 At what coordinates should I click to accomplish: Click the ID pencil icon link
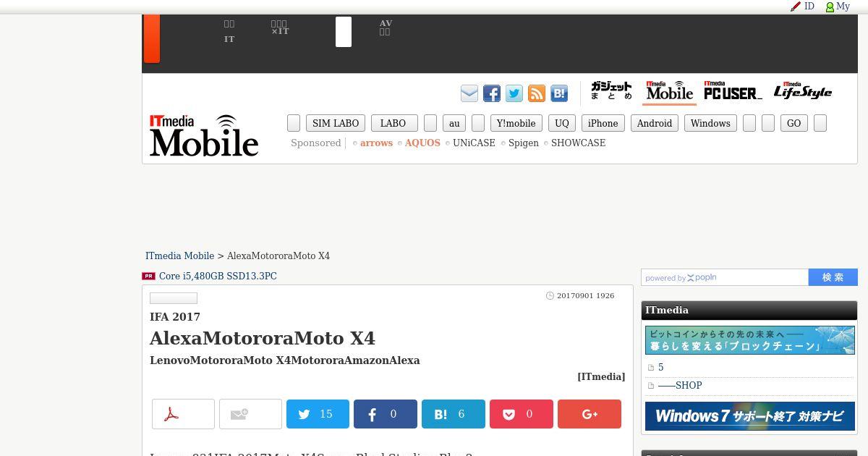803,7
